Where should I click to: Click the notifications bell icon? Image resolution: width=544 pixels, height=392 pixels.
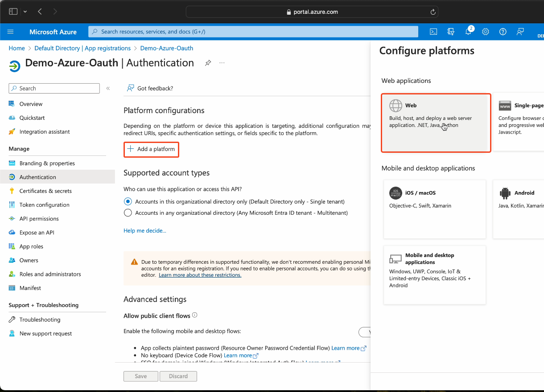click(468, 32)
